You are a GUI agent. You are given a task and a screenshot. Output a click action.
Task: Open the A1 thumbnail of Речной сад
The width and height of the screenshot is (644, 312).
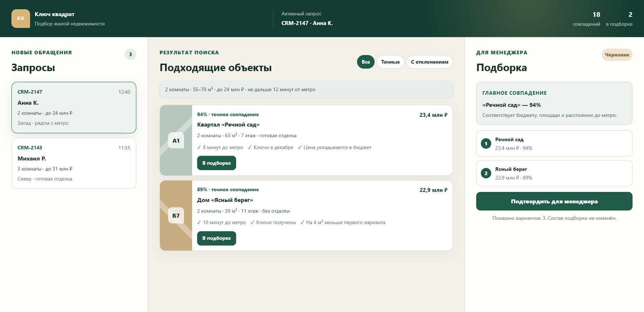coord(176,140)
